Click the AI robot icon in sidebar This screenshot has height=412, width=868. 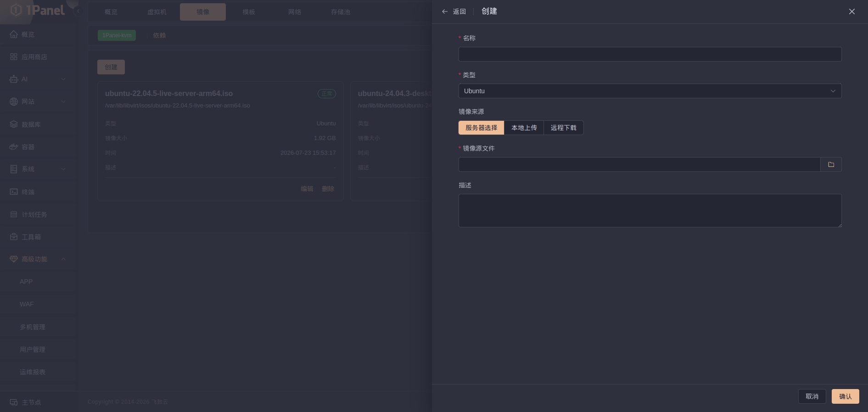(x=14, y=79)
